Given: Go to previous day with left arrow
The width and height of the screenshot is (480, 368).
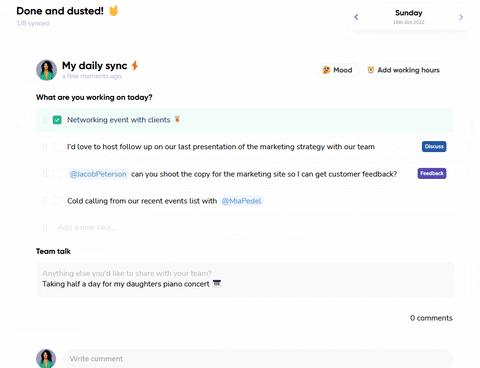Looking at the screenshot, I should coord(356,17).
